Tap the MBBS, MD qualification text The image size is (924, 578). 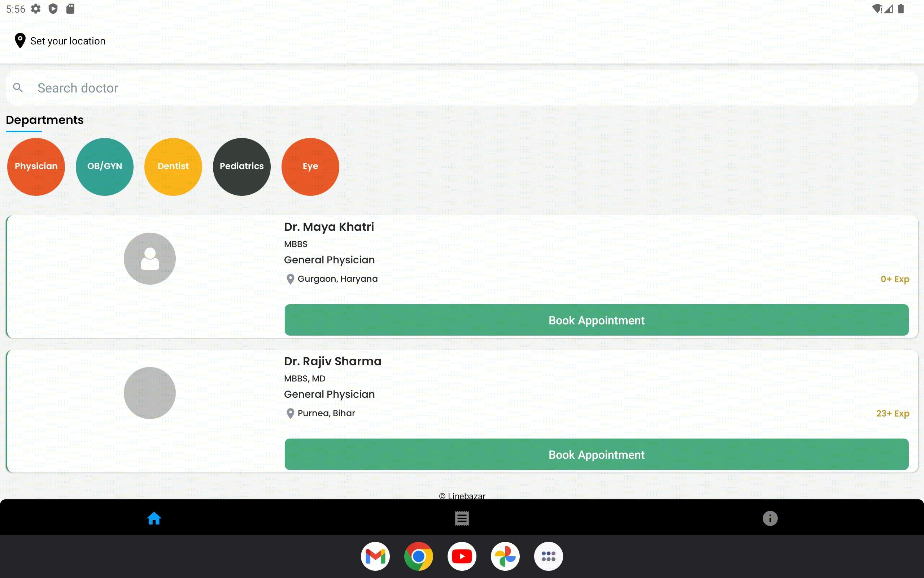click(305, 379)
